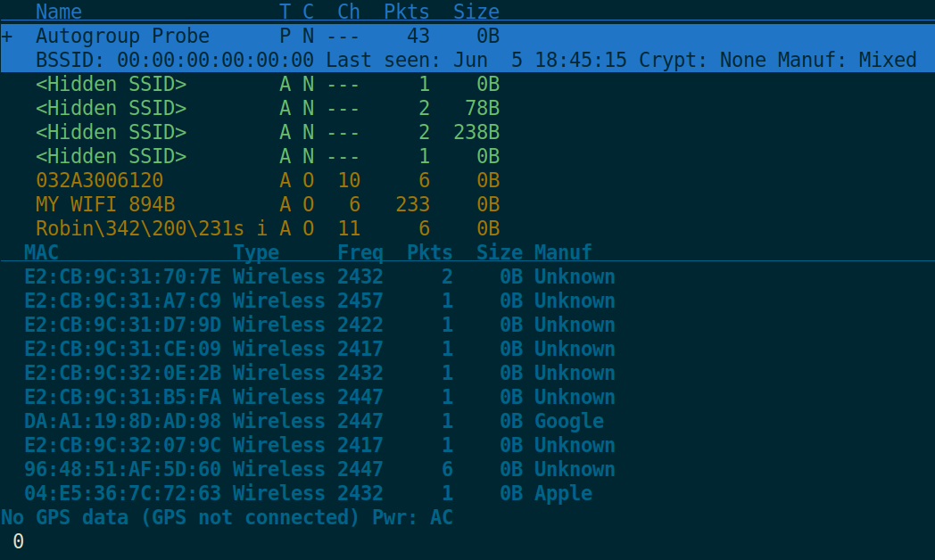This screenshot has height=560, width=935.
Task: Select the Google client DA:A1:19:8D:AD:98
Action: tap(107, 421)
